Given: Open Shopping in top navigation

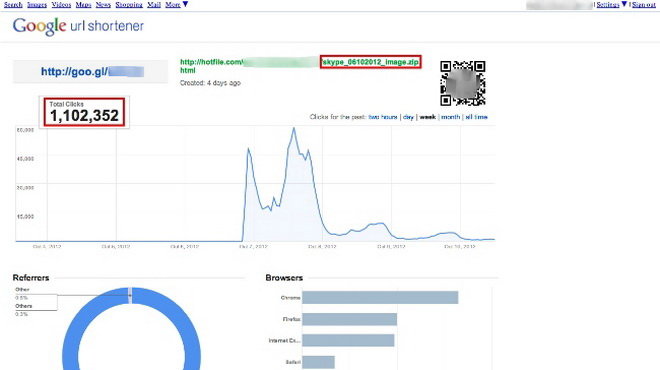Looking at the screenshot, I should click(129, 5).
